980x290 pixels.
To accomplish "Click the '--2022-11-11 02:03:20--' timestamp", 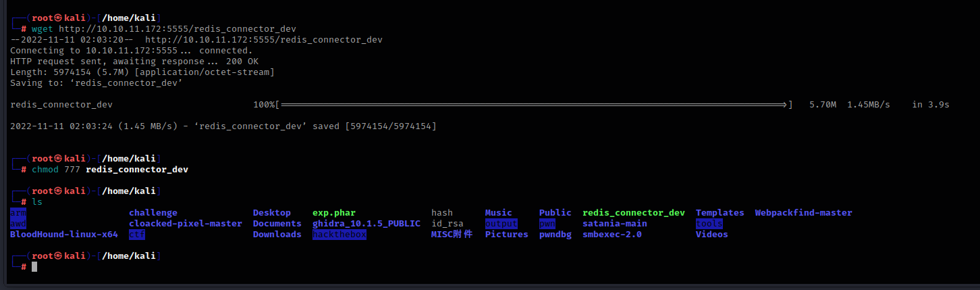I will point(72,40).
